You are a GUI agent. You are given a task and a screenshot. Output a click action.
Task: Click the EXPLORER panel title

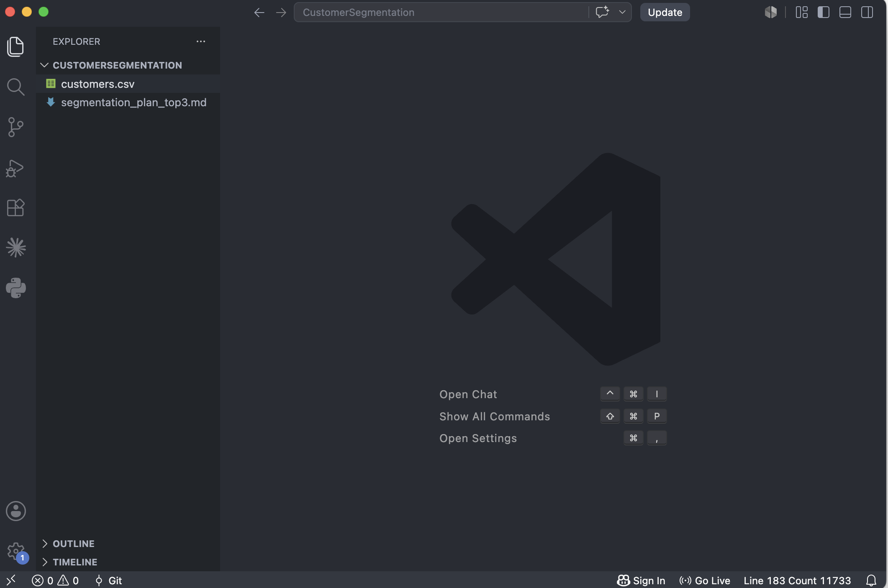tap(77, 41)
